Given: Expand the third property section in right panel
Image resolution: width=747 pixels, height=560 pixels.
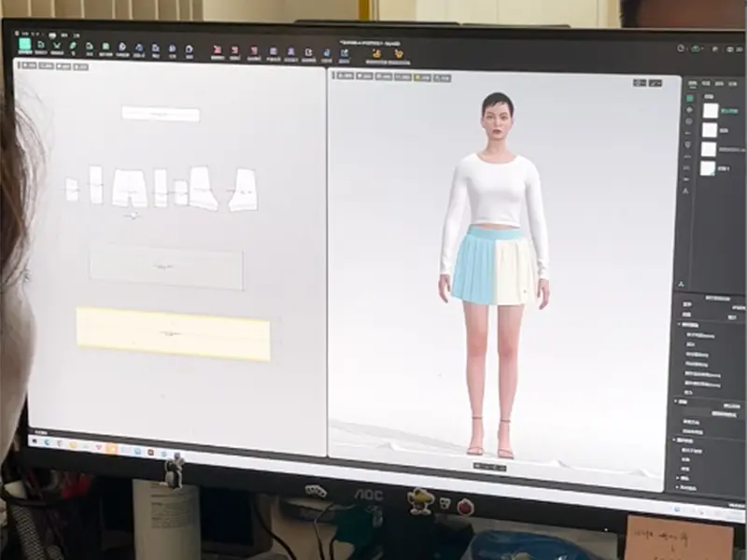Looking at the screenshot, I should pyautogui.click(x=680, y=440).
